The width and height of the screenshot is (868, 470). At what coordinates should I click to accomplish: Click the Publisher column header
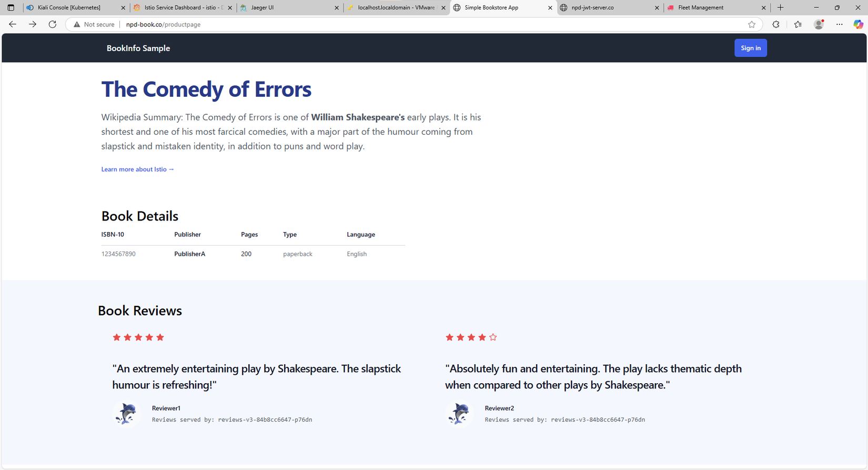[x=188, y=235]
